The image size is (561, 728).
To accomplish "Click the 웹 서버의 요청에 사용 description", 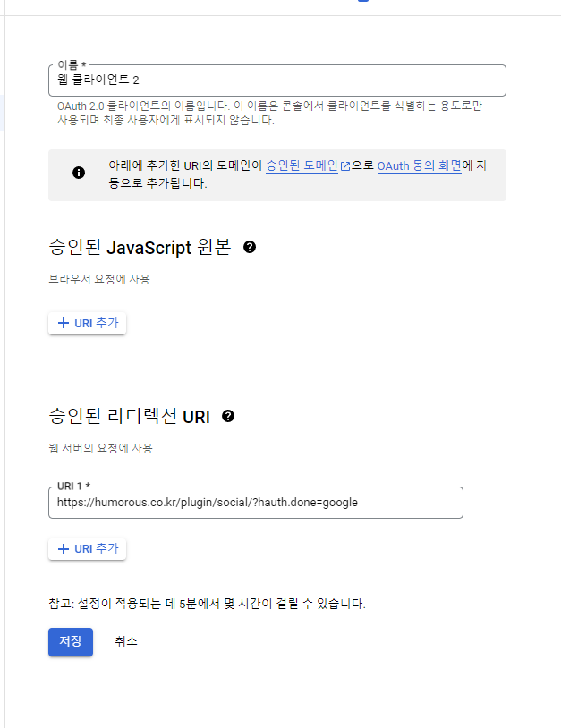I will 101,448.
